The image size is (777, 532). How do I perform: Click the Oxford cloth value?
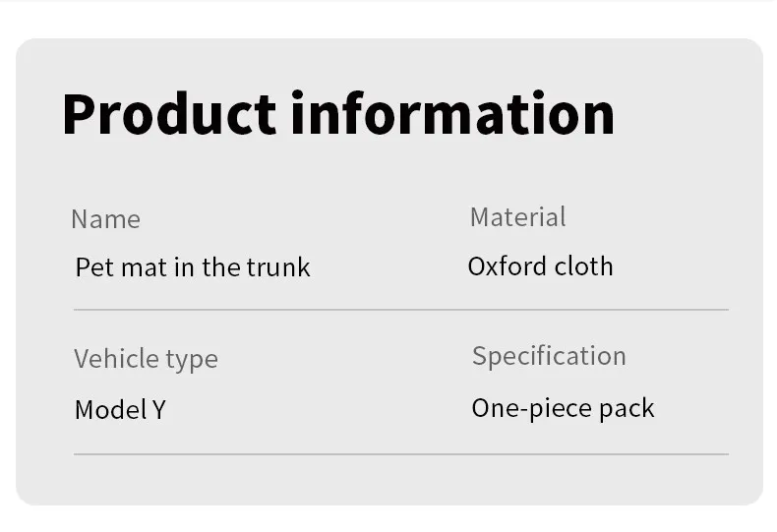[x=541, y=266]
